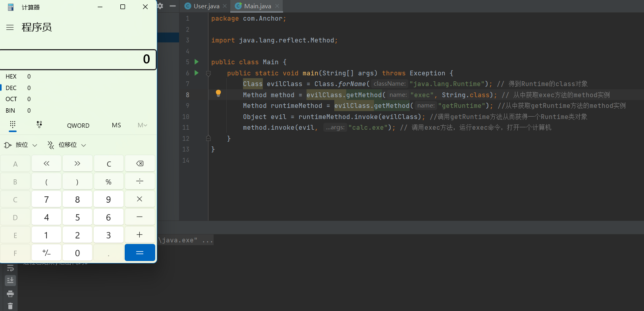The image size is (644, 311).
Task: Click the print icon in run toolbar
Action: tap(10, 294)
